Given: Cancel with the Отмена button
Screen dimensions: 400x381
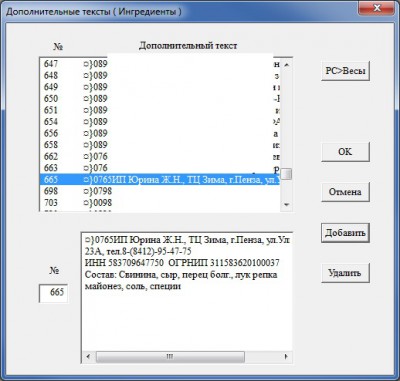Looking at the screenshot, I should coord(345,192).
